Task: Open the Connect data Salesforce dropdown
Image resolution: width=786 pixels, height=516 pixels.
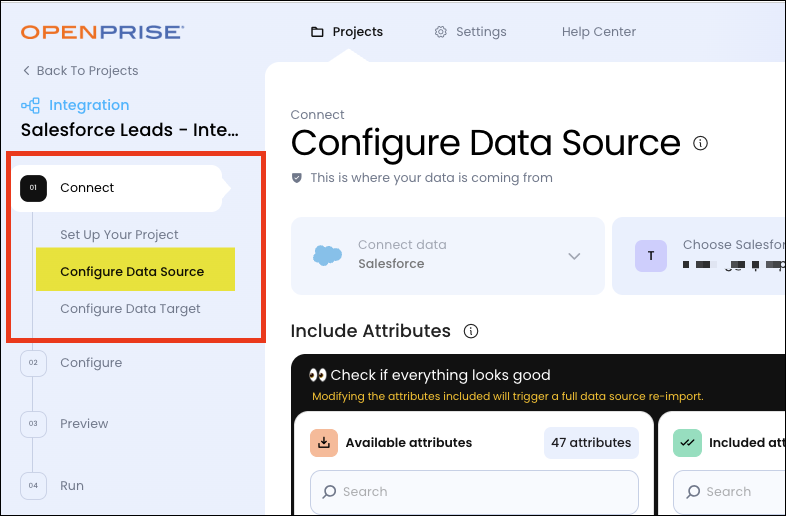Action: click(448, 256)
